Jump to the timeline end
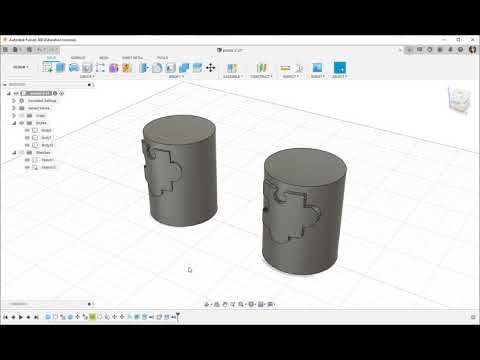 (36, 317)
